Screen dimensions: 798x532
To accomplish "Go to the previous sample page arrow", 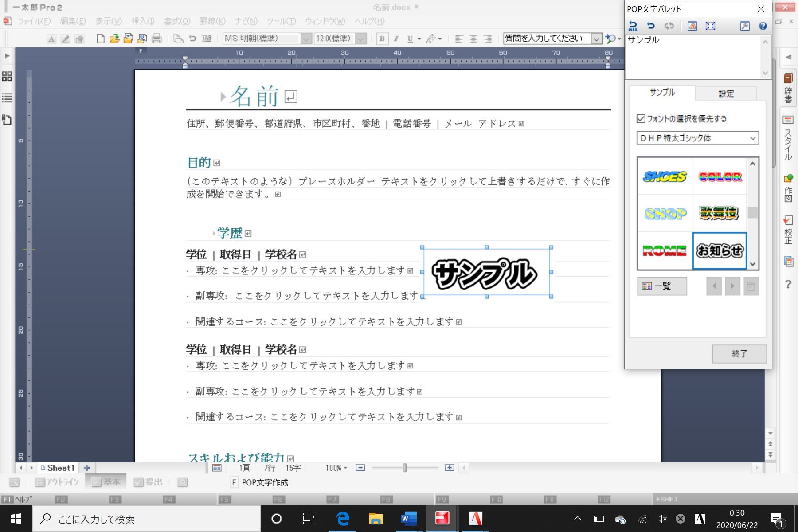I will (x=714, y=286).
